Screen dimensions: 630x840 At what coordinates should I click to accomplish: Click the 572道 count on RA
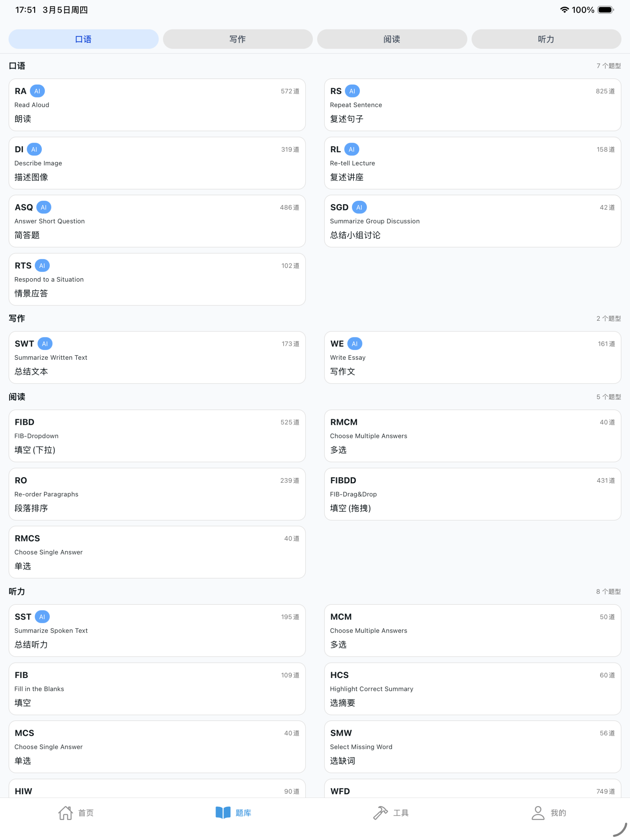click(290, 91)
